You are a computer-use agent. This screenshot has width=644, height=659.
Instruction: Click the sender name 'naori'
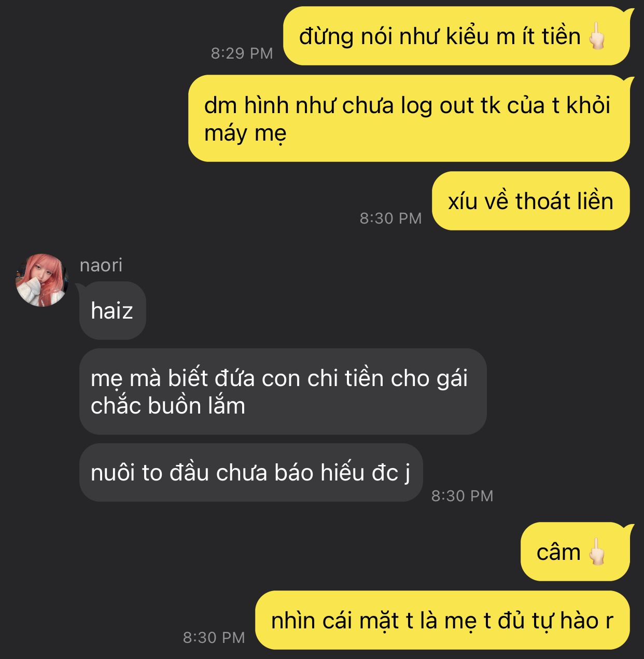pyautogui.click(x=101, y=265)
